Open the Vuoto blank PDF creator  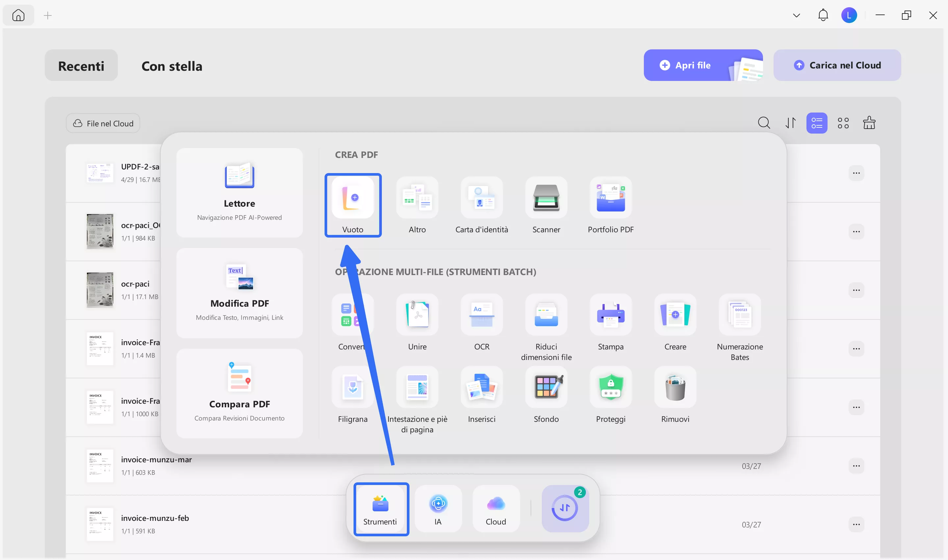tap(353, 205)
